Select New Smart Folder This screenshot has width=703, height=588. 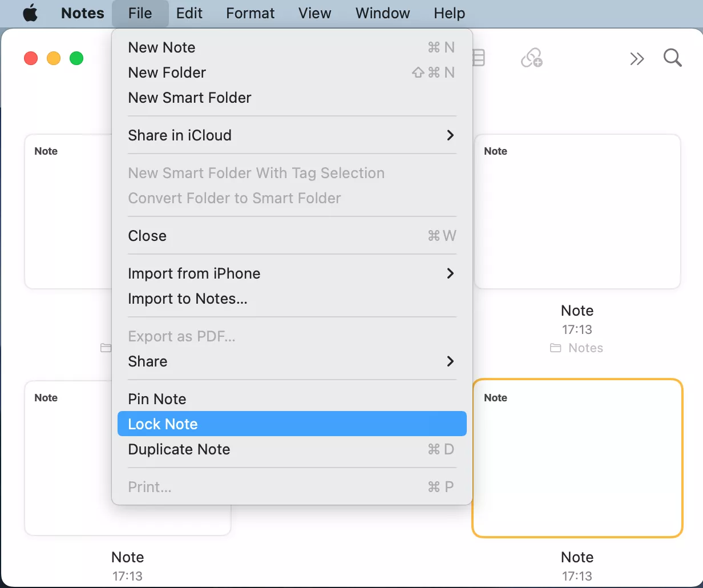pos(189,98)
